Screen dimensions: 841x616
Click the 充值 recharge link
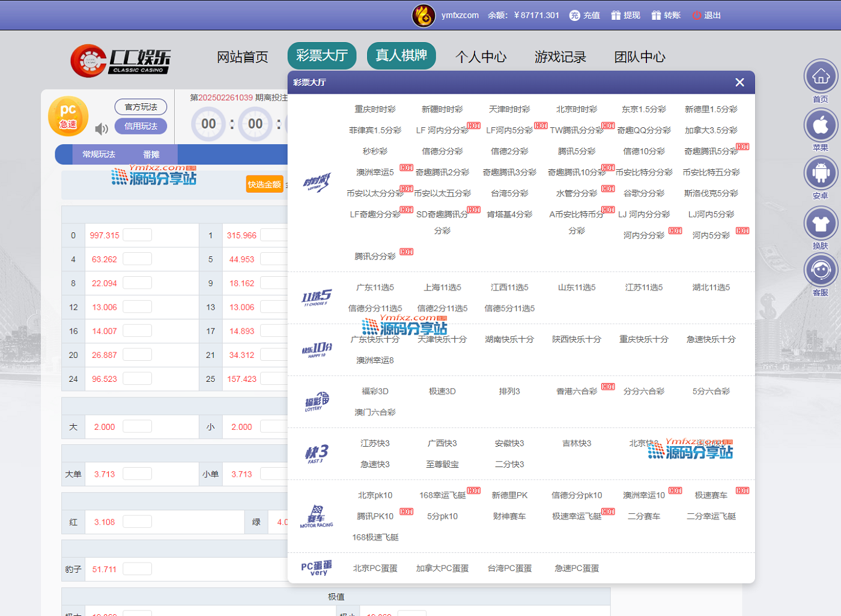click(585, 16)
